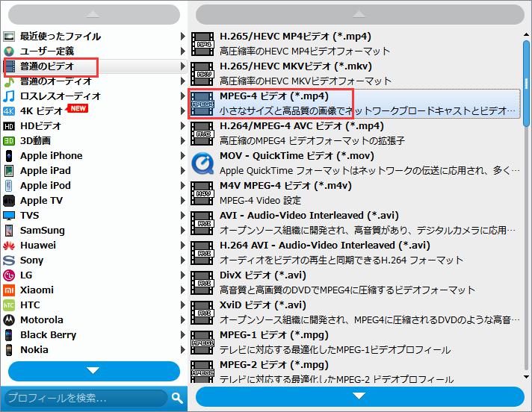Expand the 最近使ったファイル submenu arrow
This screenshot has width=532, height=412.
(x=183, y=37)
